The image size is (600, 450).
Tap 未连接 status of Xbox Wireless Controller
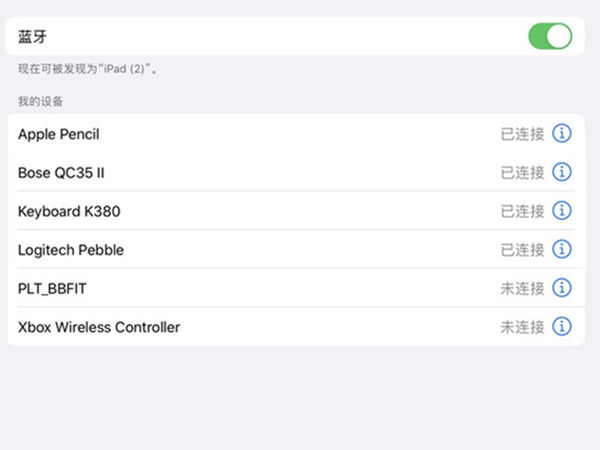pyautogui.click(x=522, y=327)
